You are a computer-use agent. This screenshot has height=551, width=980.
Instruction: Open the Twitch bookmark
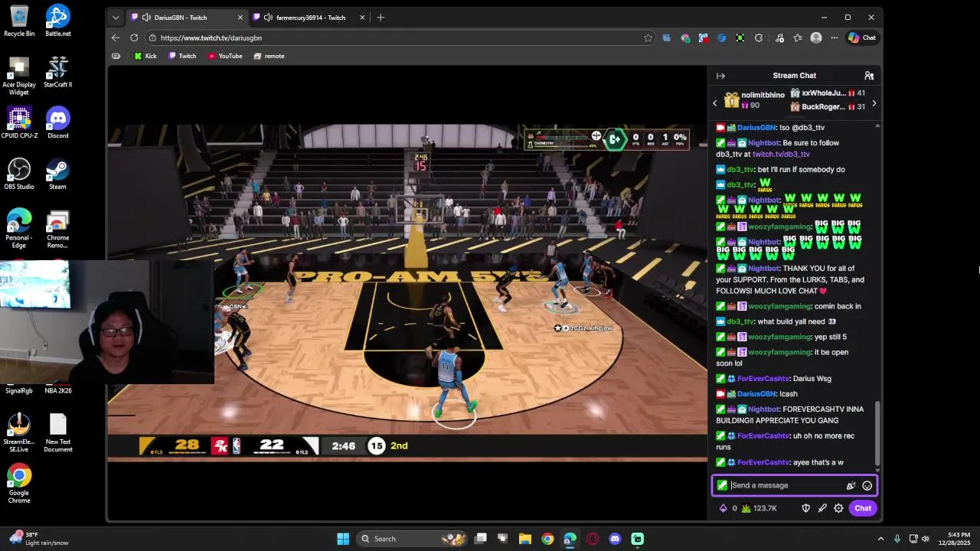(x=182, y=56)
